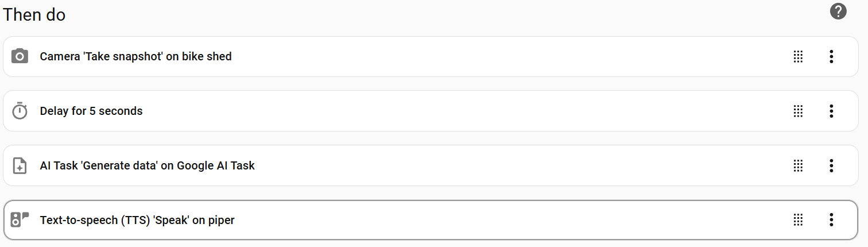
Task: Click drag handle of the text-to-speech action
Action: 797,220
